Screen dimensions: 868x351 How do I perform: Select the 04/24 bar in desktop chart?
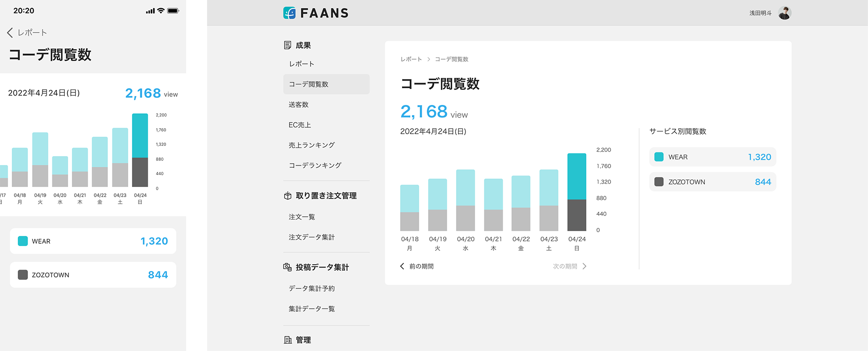pos(576,192)
